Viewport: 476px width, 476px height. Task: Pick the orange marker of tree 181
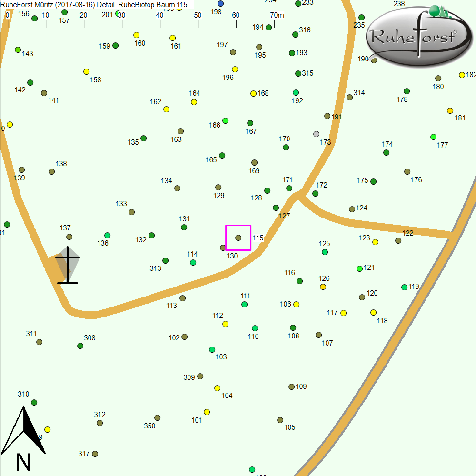(x=450, y=110)
